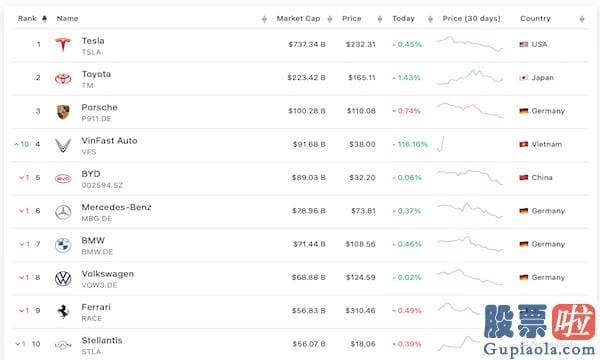Open the BMW roundel logo

(x=63, y=245)
